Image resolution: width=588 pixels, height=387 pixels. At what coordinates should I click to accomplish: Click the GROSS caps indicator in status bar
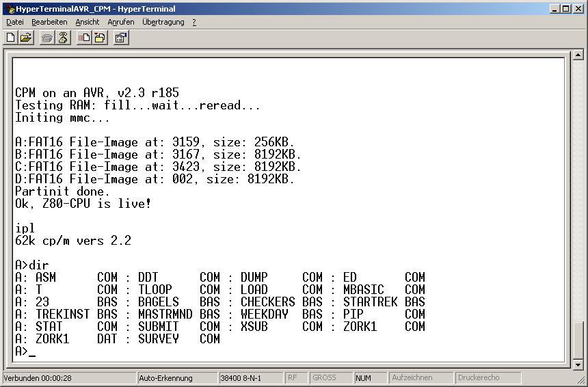click(x=324, y=378)
